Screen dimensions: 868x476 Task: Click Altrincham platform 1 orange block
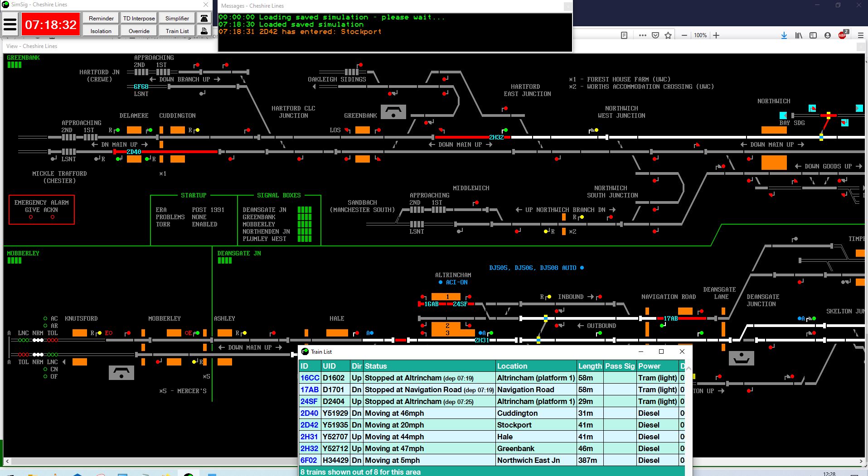(x=446, y=297)
